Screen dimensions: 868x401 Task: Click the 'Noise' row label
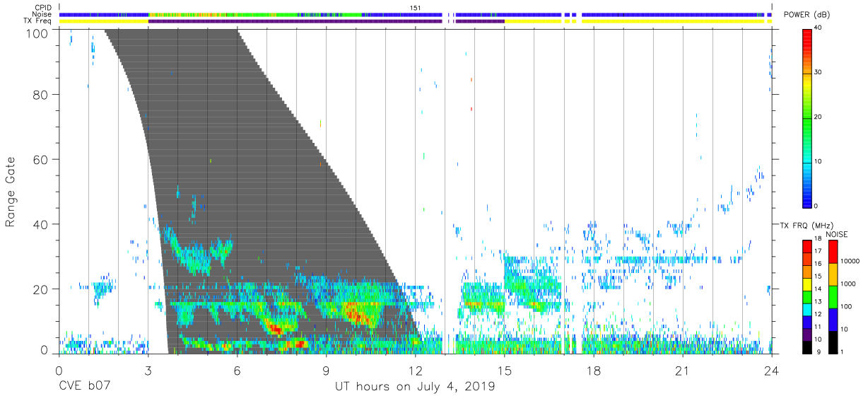coord(42,14)
